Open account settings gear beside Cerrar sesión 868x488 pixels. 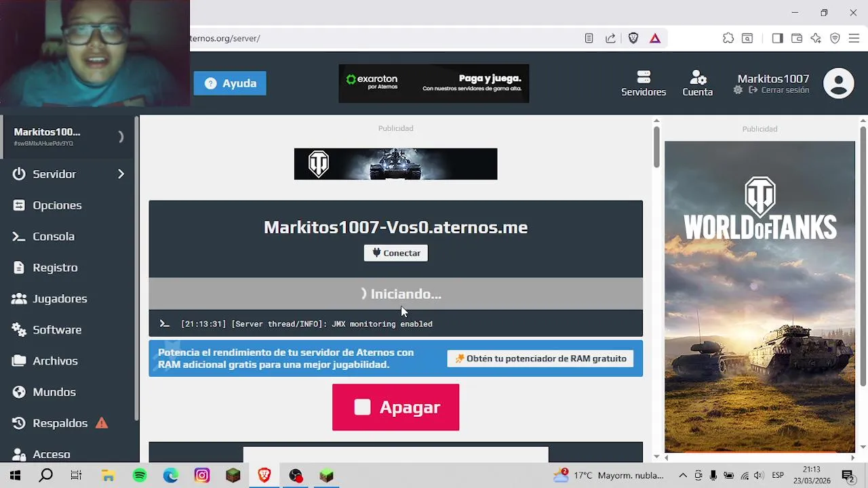click(738, 90)
